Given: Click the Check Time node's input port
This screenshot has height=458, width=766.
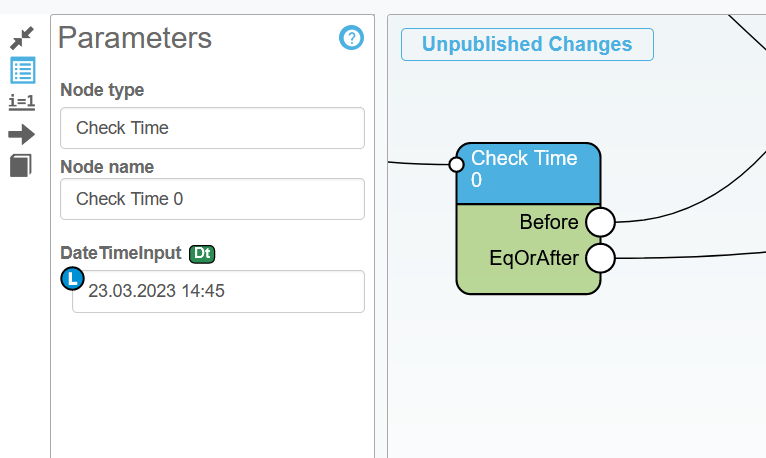Looking at the screenshot, I should (456, 164).
